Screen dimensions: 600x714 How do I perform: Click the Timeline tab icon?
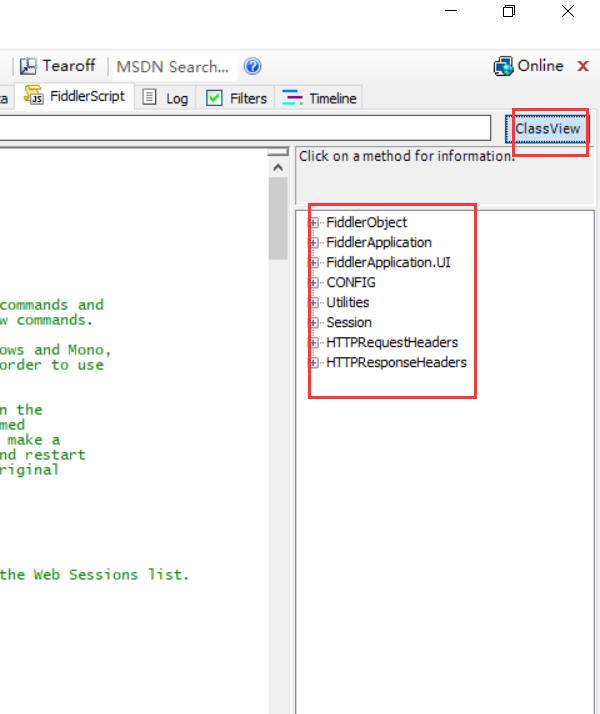(292, 97)
